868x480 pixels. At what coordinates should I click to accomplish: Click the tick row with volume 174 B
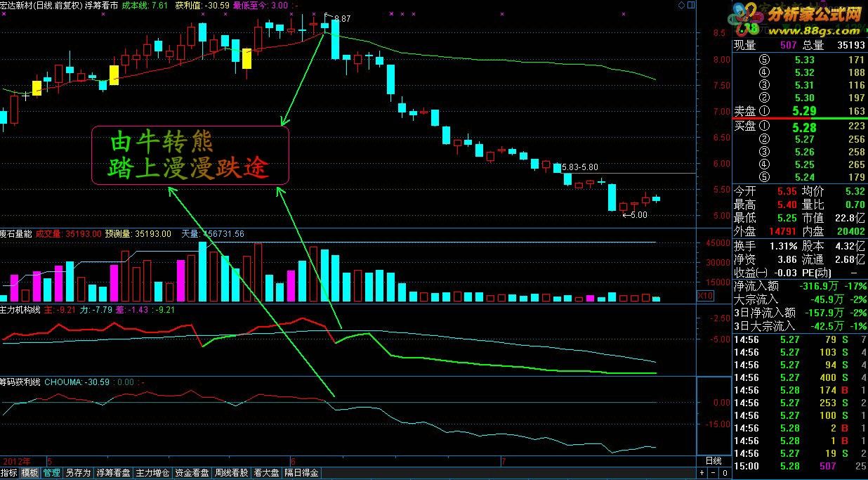pyautogui.click(x=800, y=390)
